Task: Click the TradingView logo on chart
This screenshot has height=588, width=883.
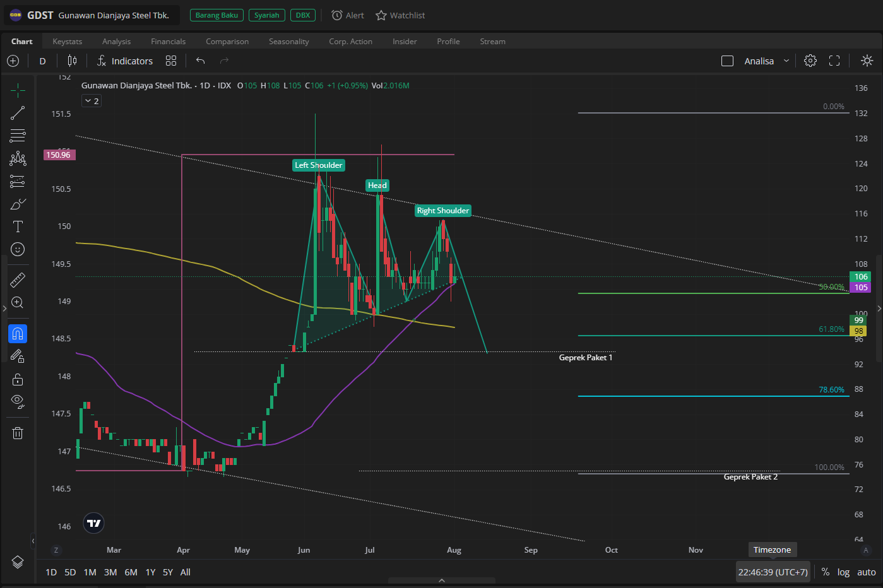Action: [x=93, y=523]
